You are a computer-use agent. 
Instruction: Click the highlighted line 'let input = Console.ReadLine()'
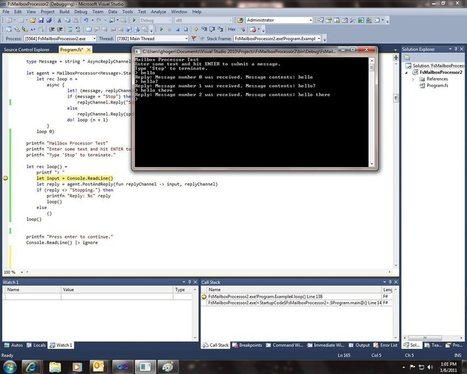(75, 178)
